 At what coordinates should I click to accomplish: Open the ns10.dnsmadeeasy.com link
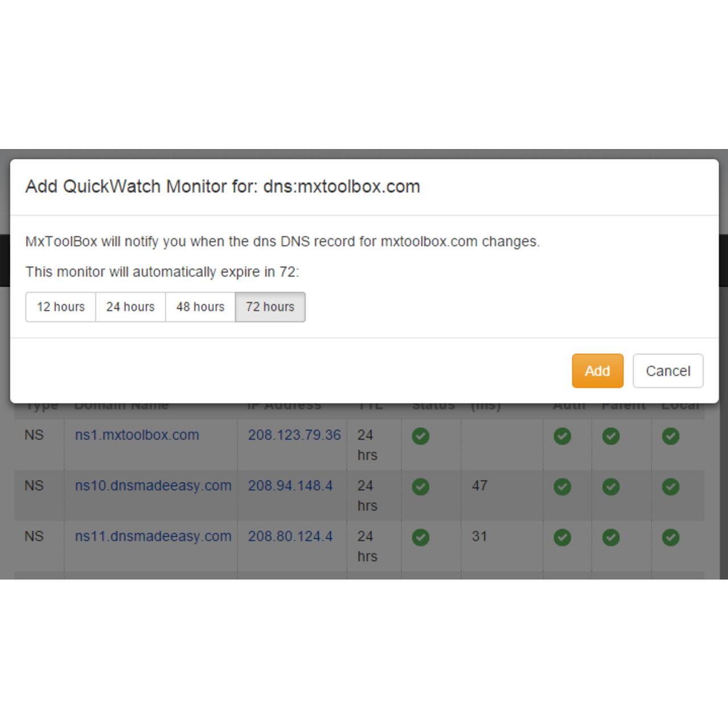click(154, 486)
